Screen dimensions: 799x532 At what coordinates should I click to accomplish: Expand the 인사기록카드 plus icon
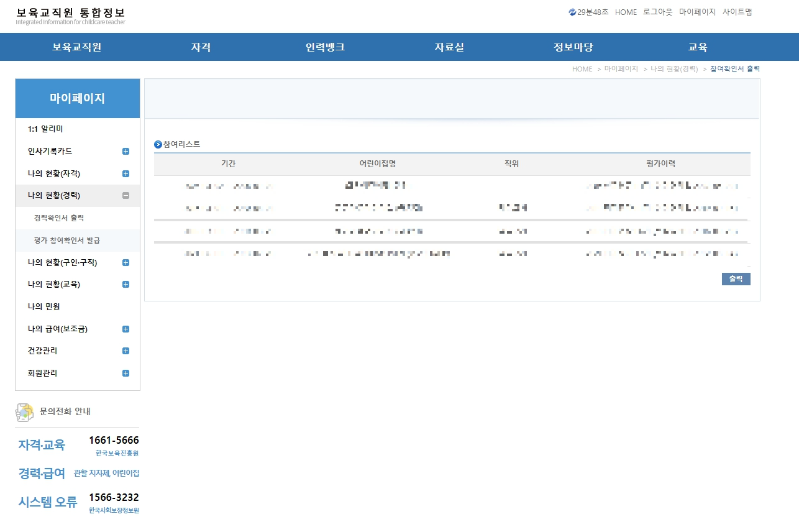point(126,151)
